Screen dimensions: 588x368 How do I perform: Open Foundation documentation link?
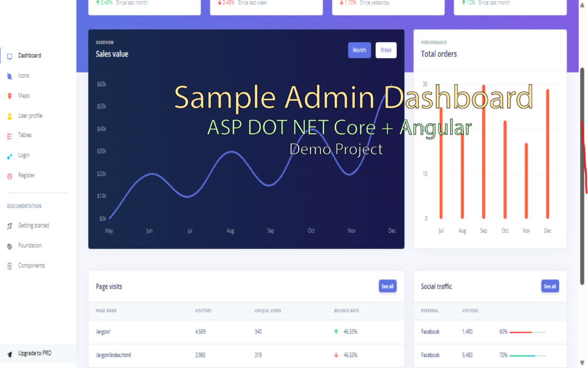click(x=30, y=245)
